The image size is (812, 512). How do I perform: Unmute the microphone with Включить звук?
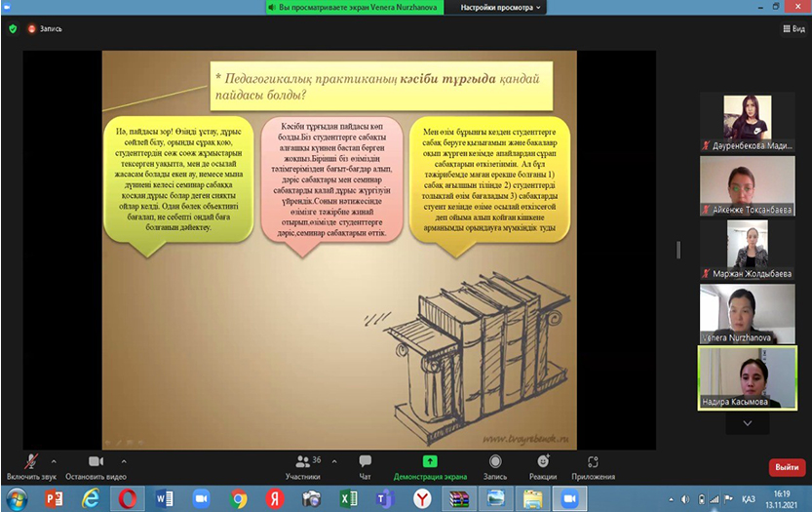[31, 462]
